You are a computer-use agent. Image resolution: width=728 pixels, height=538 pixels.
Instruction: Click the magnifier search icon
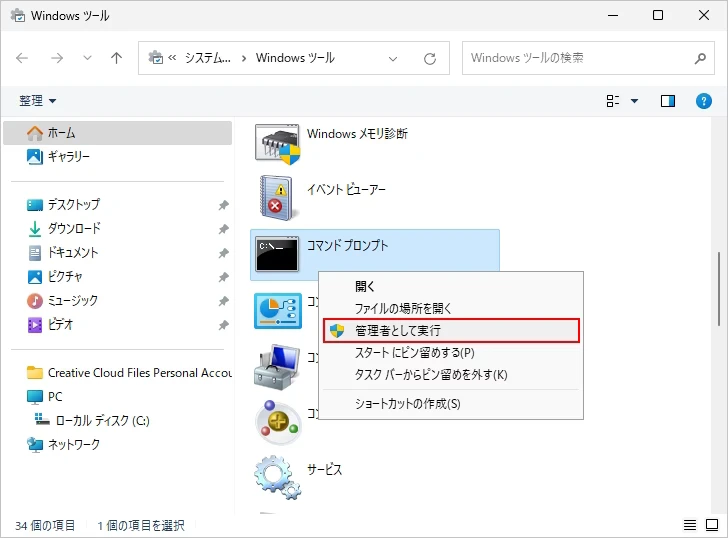[x=700, y=58]
